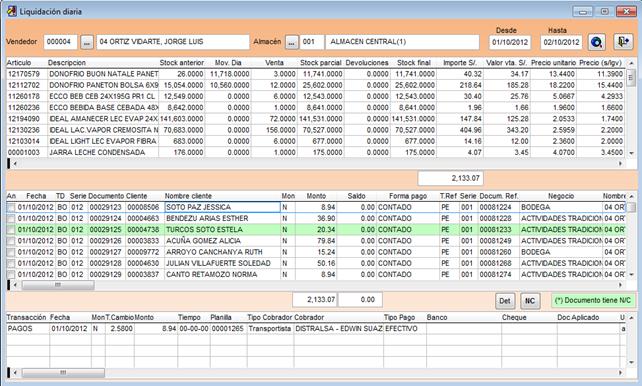Click articles total 2,133.07 box
642x386 pixels.
(x=450, y=178)
